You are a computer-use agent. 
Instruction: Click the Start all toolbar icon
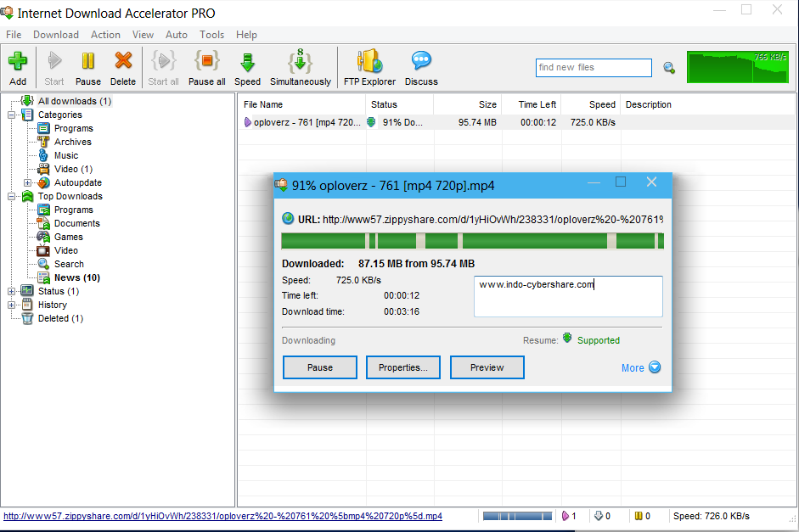(x=163, y=68)
